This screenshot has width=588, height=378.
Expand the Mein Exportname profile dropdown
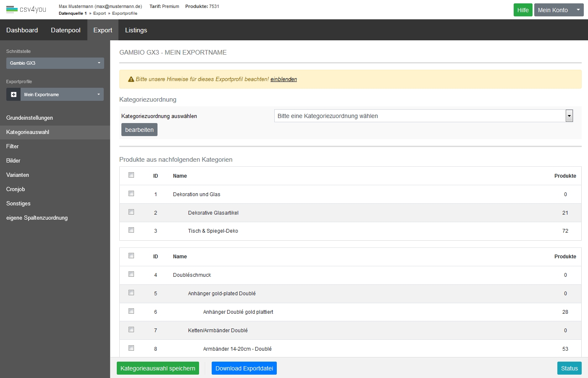[x=62, y=94]
